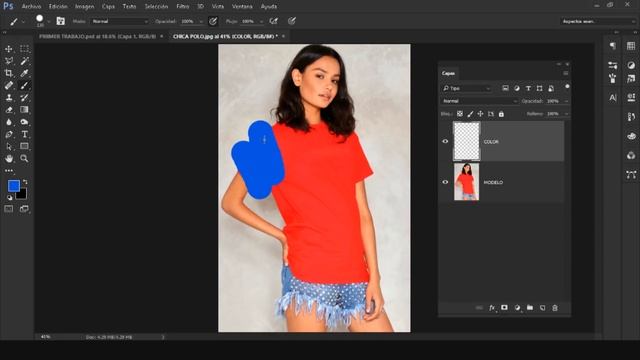Select the Capas panel tab
Image resolution: width=640 pixels, height=360 pixels.
tap(448, 73)
